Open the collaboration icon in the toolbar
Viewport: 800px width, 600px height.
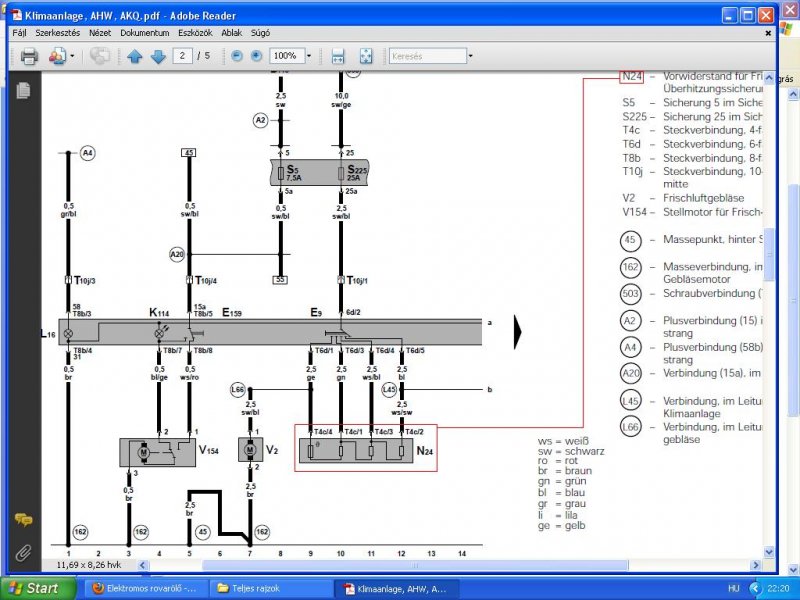pos(57,56)
